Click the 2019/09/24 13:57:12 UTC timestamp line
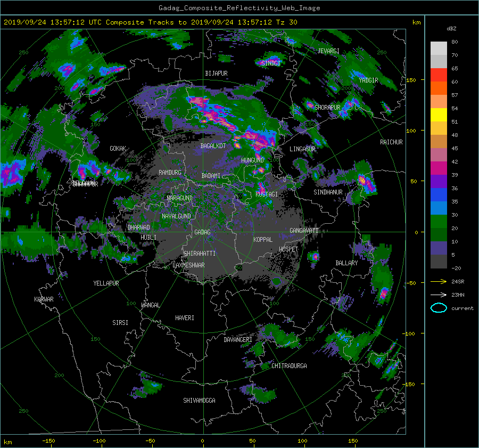 (150, 22)
